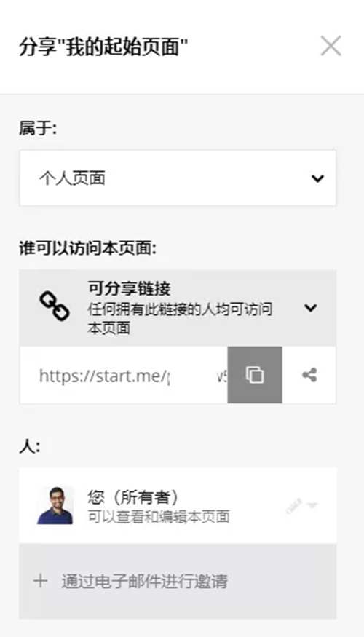Screen dimensions: 364x637
Task: Click the plus icon for email invite
Action: tap(40, 581)
